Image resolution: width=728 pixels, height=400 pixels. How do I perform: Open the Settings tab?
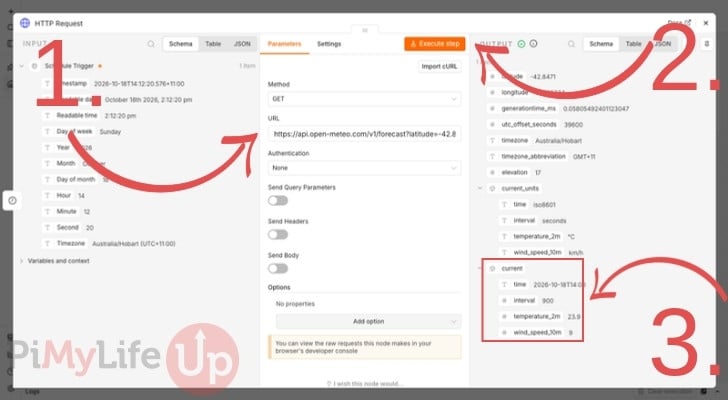click(x=329, y=44)
